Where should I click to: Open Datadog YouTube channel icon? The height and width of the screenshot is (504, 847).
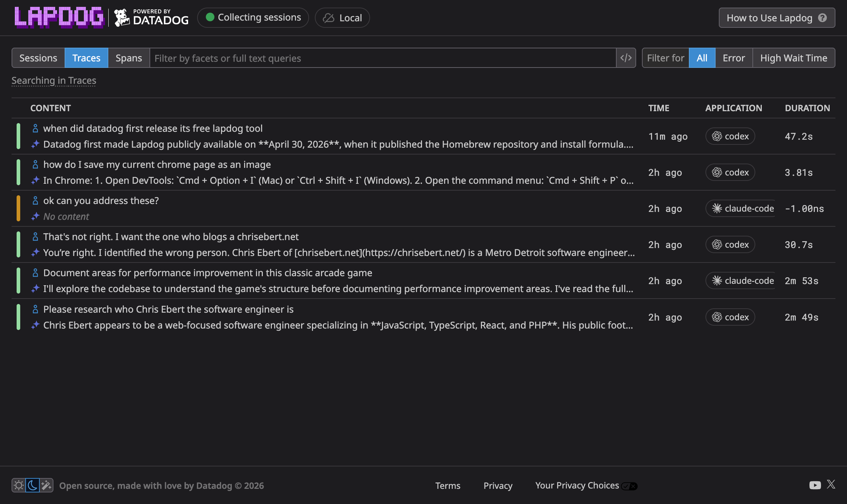pos(815,485)
